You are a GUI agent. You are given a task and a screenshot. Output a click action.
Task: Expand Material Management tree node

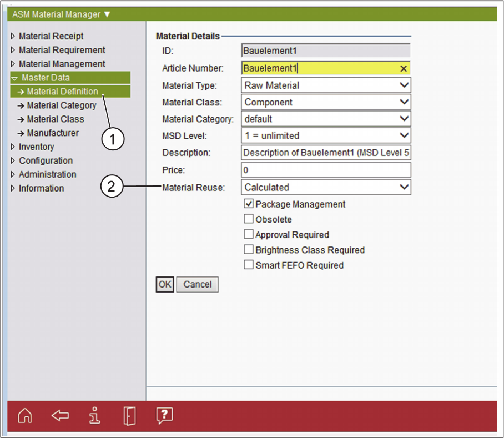point(13,64)
